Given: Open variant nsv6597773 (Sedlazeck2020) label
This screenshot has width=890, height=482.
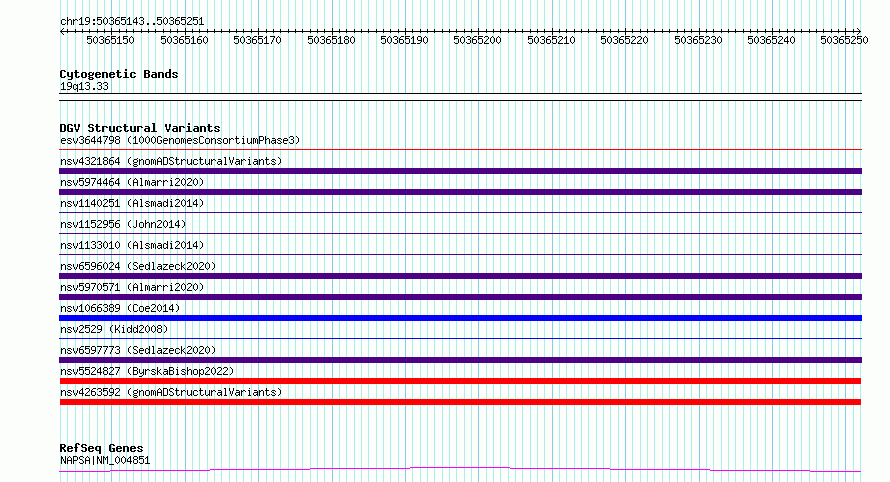Looking at the screenshot, I should click(x=138, y=350).
